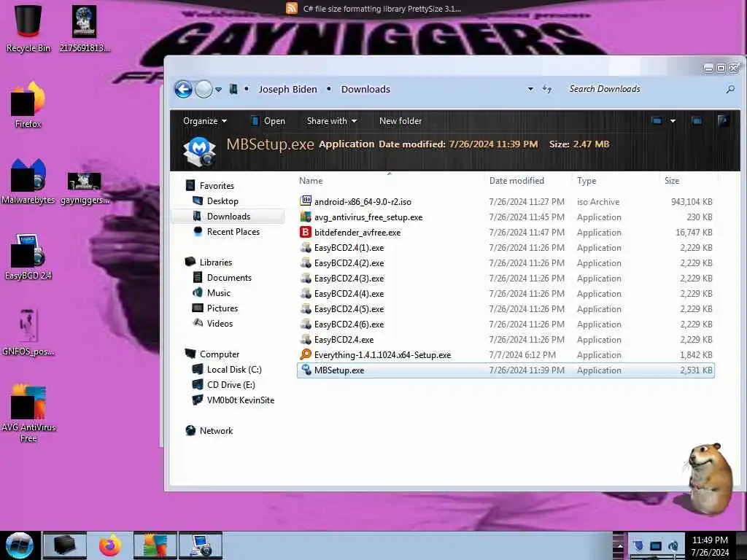Open the Start menu orb

[20, 545]
